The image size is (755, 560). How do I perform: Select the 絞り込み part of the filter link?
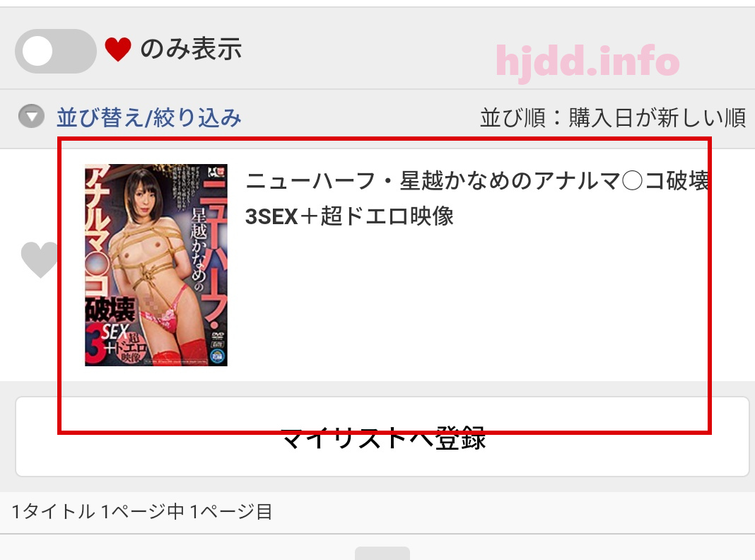pyautogui.click(x=197, y=117)
